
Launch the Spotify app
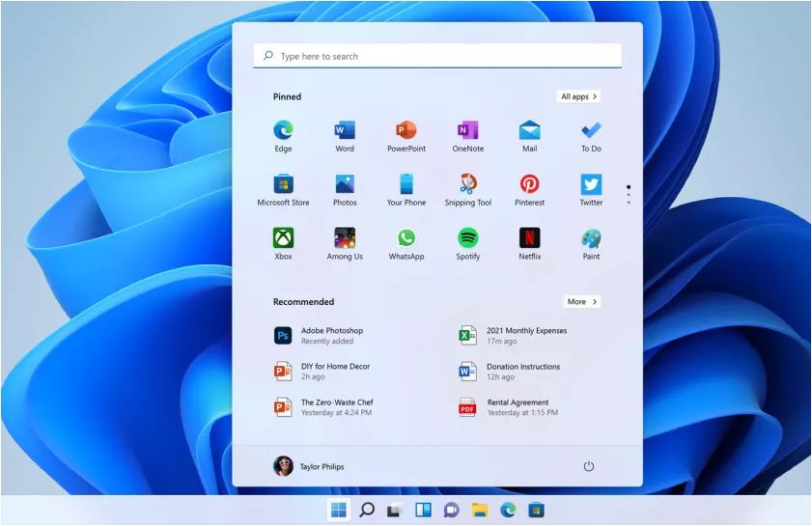tap(467, 244)
